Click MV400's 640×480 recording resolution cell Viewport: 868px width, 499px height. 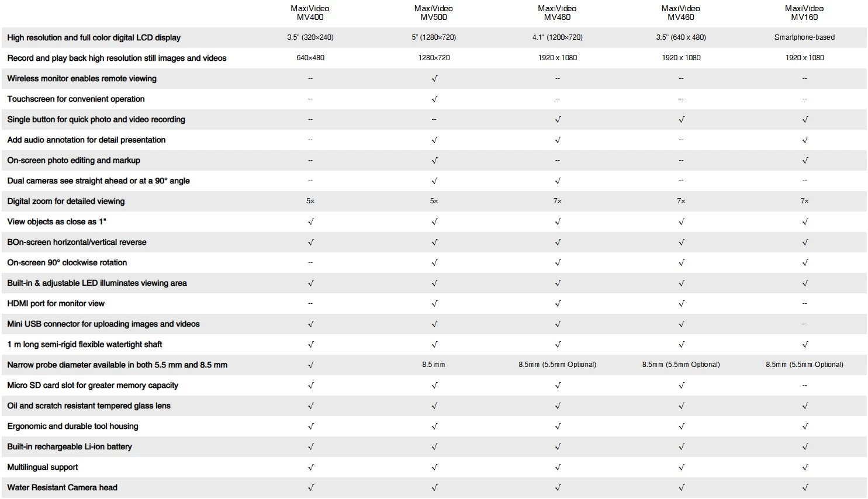[x=310, y=58]
